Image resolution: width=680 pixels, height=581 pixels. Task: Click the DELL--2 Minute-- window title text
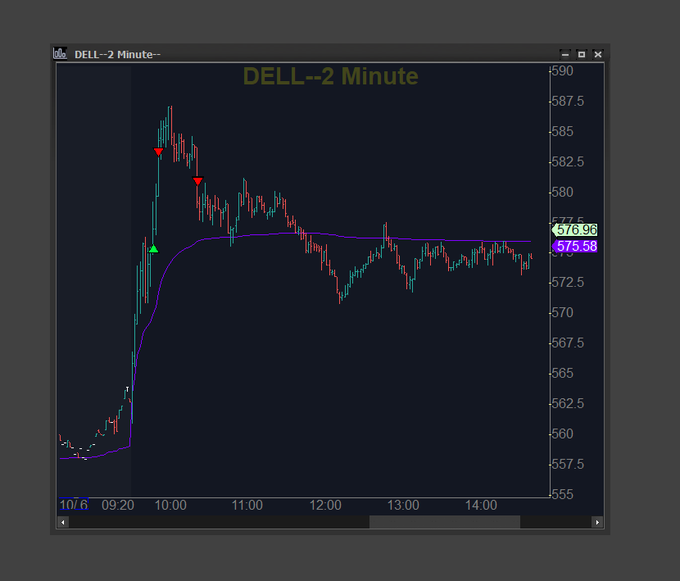118,54
